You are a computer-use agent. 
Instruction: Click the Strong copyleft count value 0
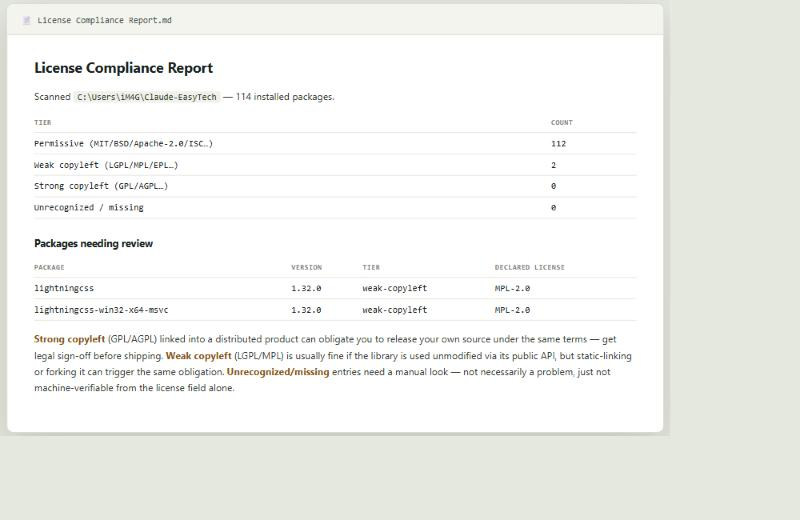[554, 186]
